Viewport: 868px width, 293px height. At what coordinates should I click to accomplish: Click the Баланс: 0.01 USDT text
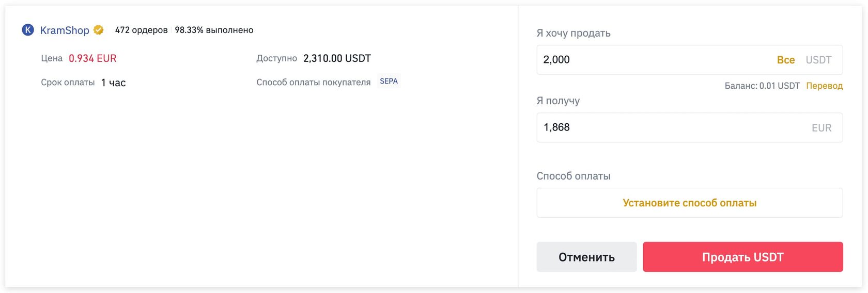tap(762, 86)
